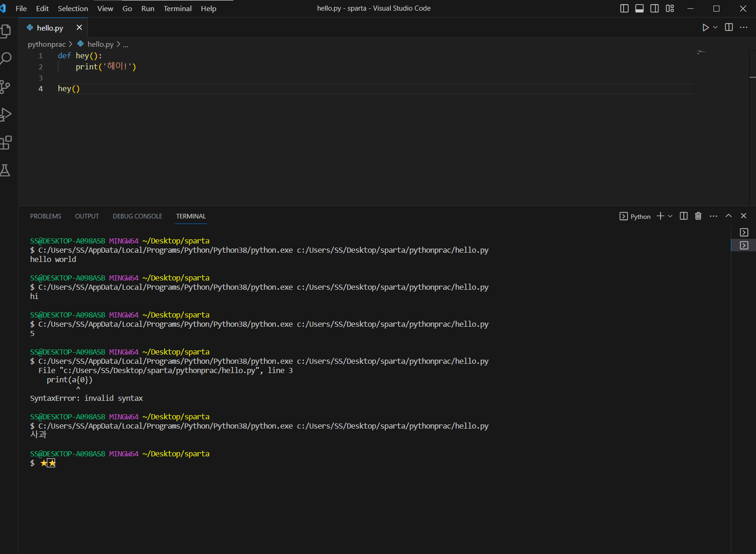Click the 'SyntaxError: invalid syntax' line
This screenshot has width=756, height=554.
[x=87, y=398]
